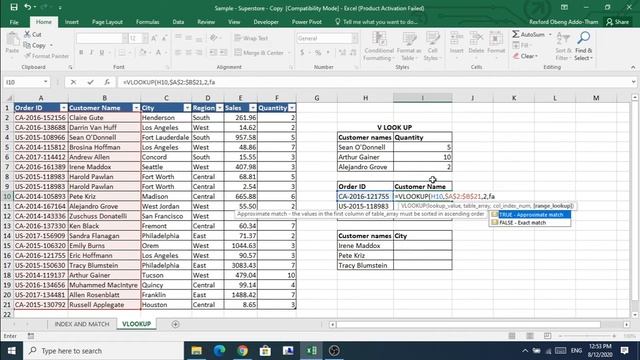
Task: Switch to the Insert ribbon tab
Action: coord(72,22)
